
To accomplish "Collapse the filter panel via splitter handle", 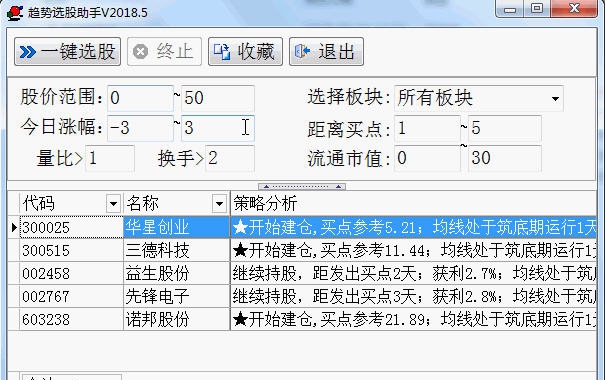I will [302, 187].
